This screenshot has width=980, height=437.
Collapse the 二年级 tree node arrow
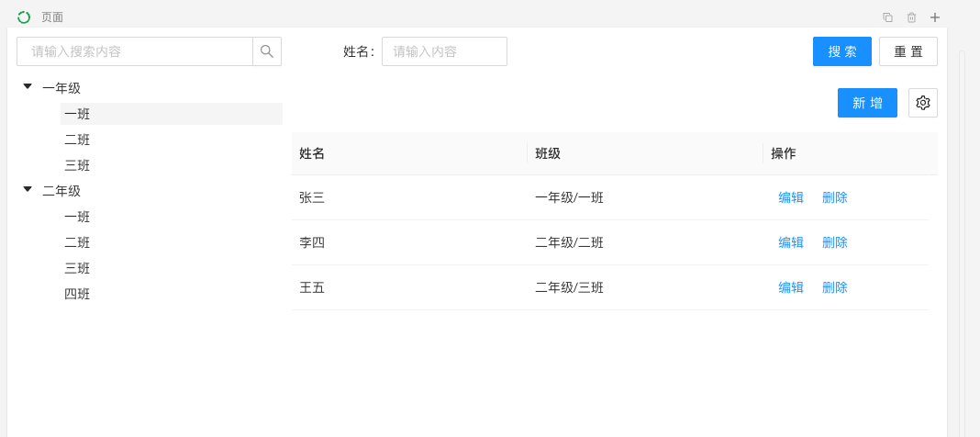click(28, 190)
